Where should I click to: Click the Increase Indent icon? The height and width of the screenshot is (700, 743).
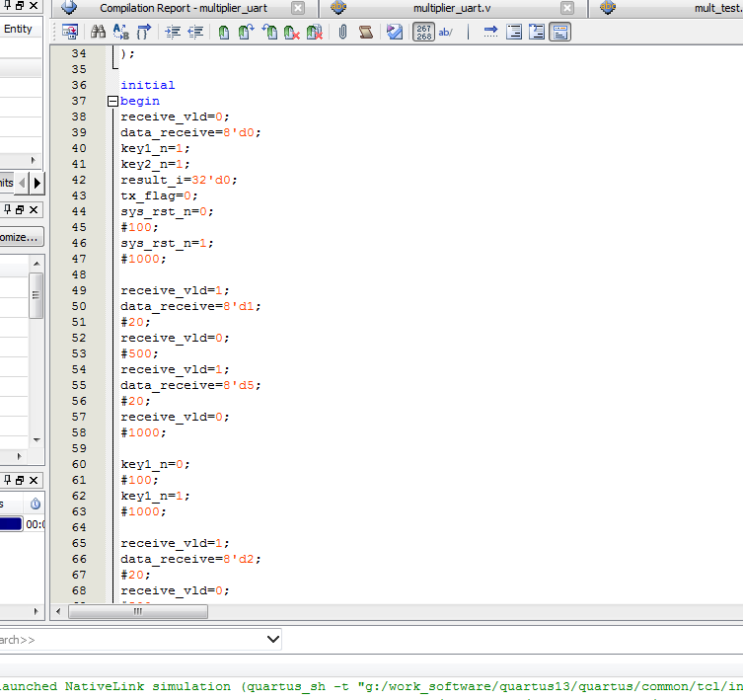(x=173, y=32)
